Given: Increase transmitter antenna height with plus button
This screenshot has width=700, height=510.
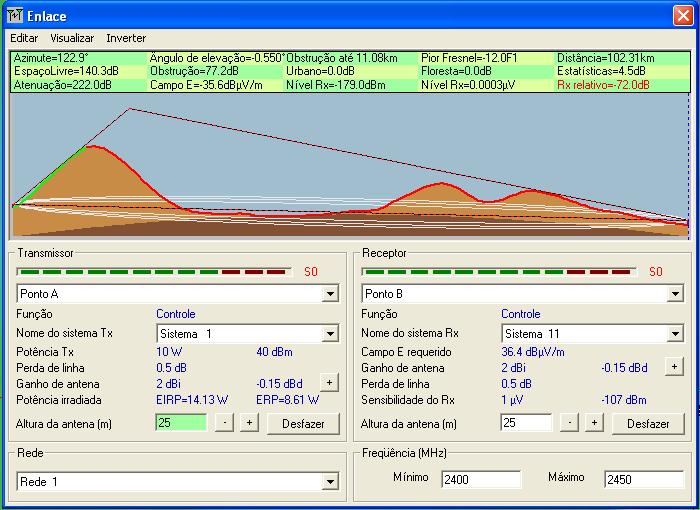Looking at the screenshot, I should (x=249, y=423).
